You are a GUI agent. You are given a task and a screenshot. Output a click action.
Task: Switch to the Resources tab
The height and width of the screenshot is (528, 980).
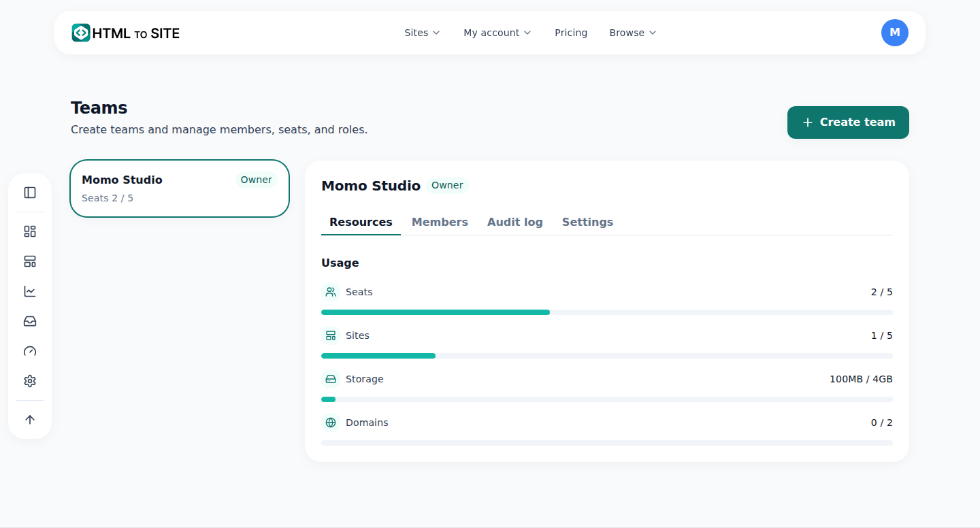(x=361, y=222)
